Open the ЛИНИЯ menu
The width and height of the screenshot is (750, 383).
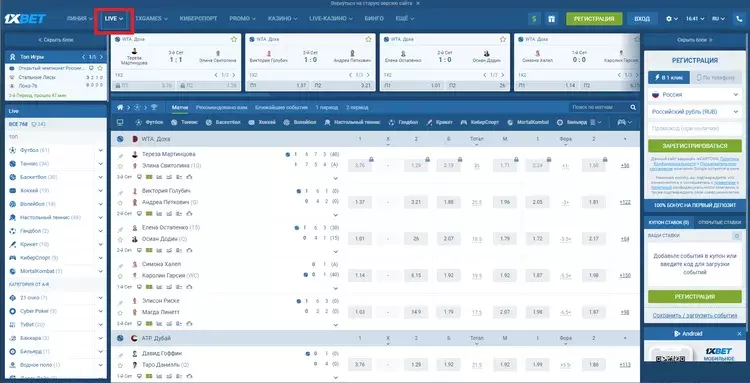[x=79, y=19]
